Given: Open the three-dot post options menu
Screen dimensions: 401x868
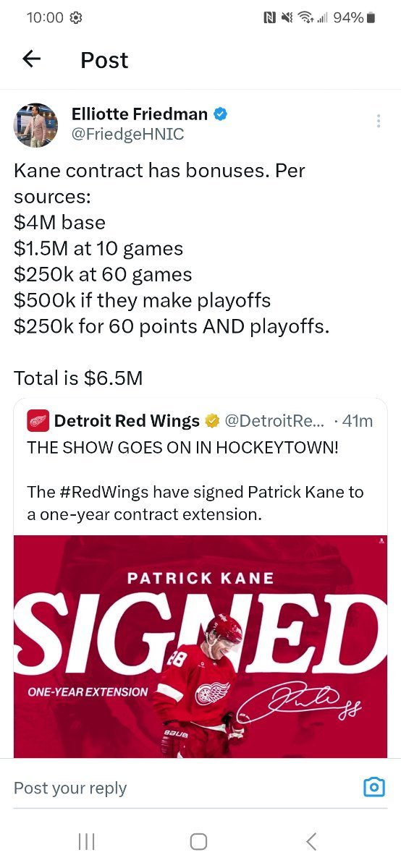Looking at the screenshot, I should (378, 121).
